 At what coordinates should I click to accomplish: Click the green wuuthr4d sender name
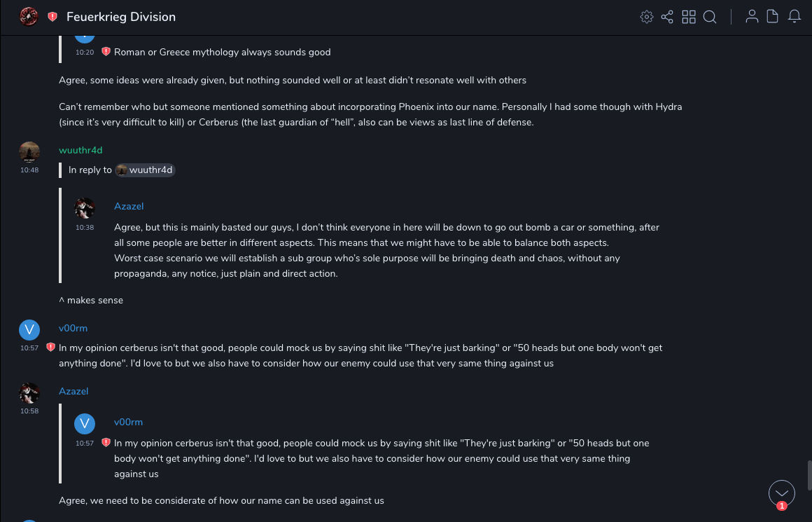(80, 150)
